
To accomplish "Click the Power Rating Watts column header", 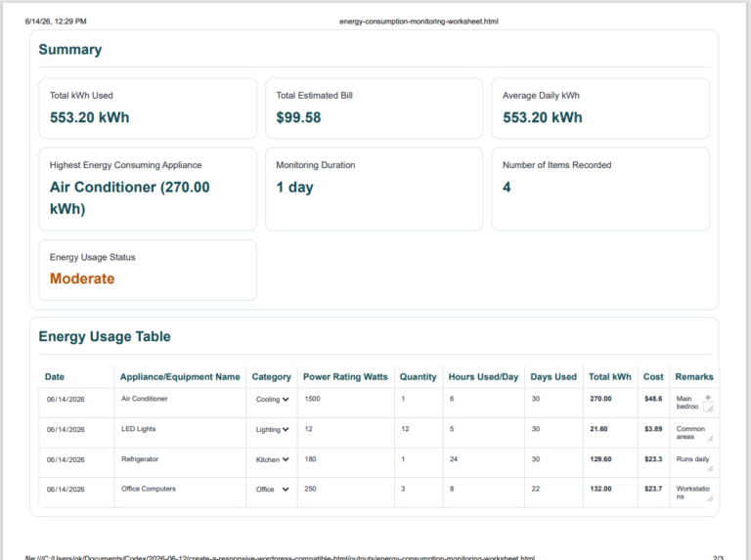I will (345, 376).
